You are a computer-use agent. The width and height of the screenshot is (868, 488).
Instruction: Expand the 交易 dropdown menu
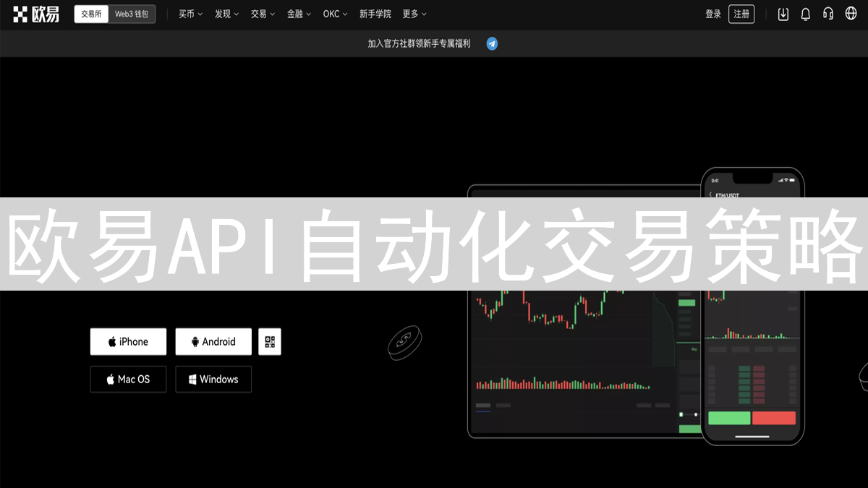263,14
